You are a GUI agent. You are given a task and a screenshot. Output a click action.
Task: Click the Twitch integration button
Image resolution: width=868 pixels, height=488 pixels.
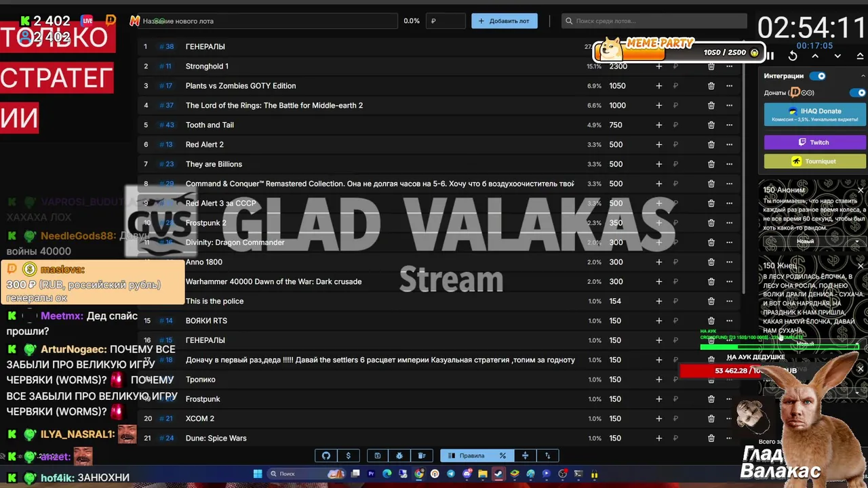pyautogui.click(x=815, y=142)
